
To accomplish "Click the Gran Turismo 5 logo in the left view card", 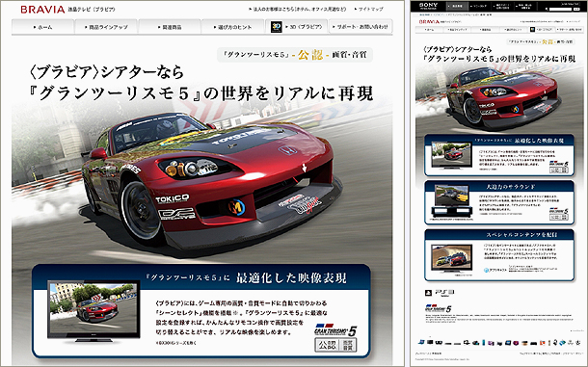I will [x=335, y=329].
